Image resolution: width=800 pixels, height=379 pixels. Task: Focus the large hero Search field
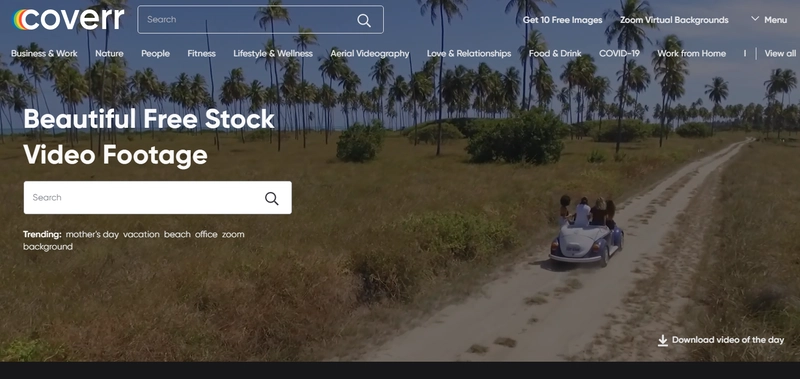pyautogui.click(x=158, y=197)
